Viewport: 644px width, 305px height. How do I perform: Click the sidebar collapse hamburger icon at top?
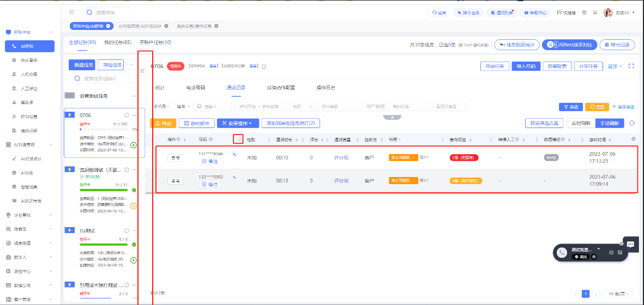[x=72, y=12]
